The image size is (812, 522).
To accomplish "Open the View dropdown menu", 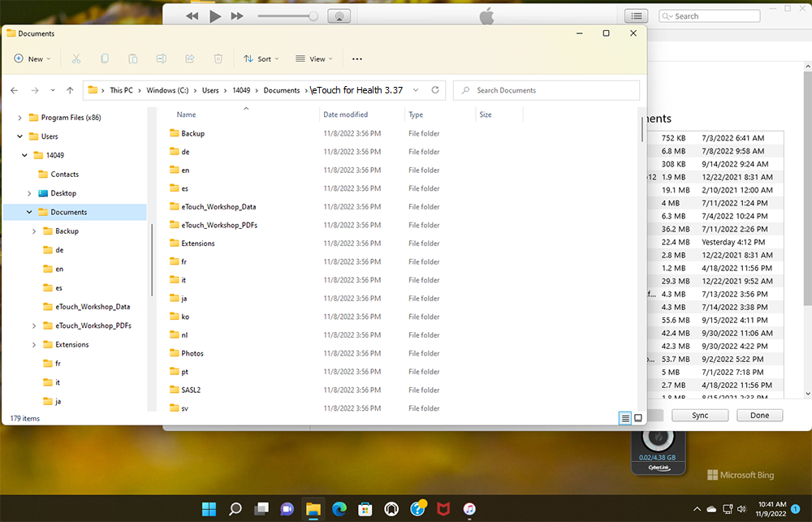I will (313, 59).
